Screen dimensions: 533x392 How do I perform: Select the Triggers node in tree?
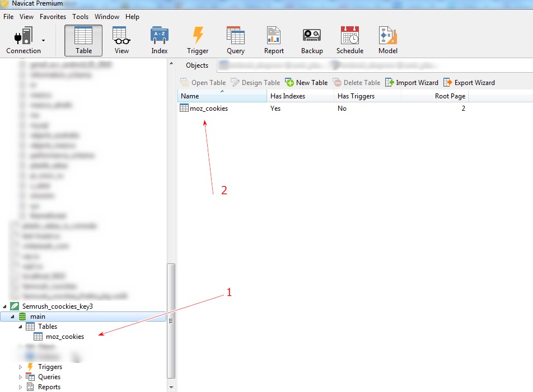[50, 367]
